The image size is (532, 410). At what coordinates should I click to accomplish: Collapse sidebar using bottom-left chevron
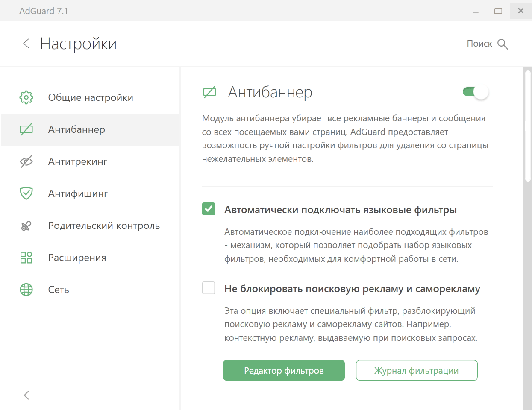pos(26,395)
